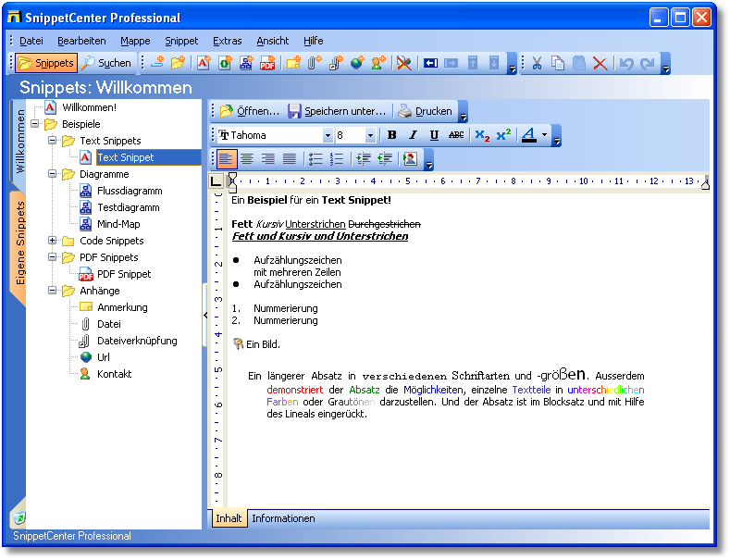Add a new URL globe item

[357, 63]
